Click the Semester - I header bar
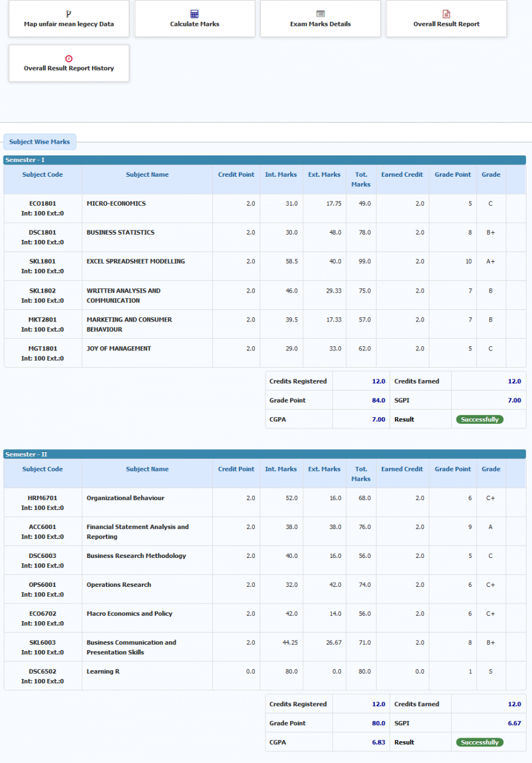 [x=265, y=160]
